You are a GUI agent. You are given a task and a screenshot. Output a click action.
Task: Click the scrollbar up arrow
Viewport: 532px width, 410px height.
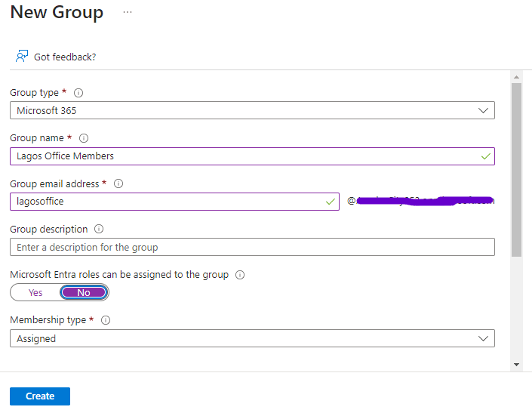point(516,77)
